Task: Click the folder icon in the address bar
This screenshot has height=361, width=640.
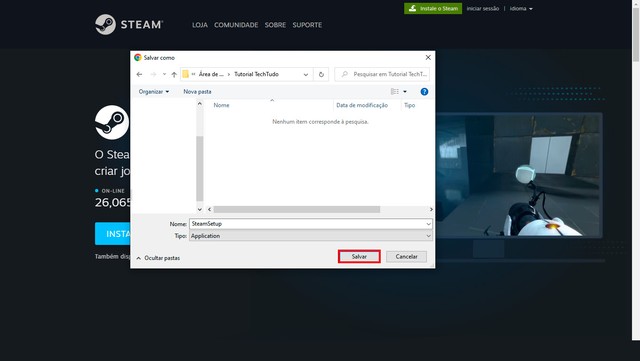Action: (x=185, y=74)
